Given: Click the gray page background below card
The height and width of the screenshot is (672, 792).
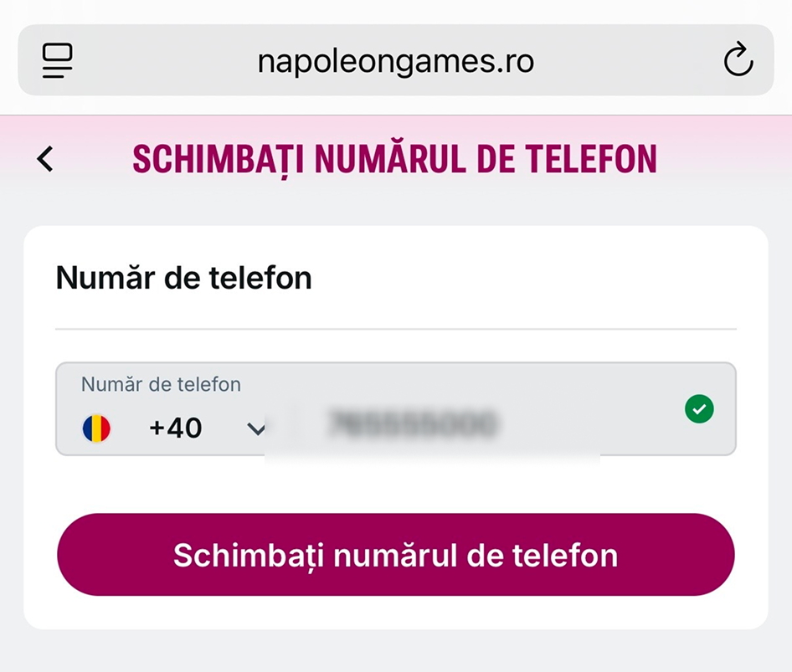Looking at the screenshot, I should click(x=395, y=651).
